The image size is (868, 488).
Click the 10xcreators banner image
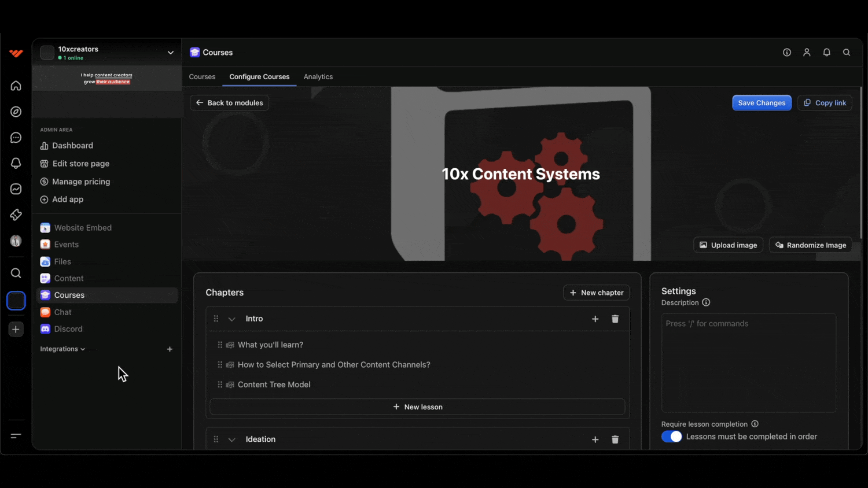(x=106, y=79)
